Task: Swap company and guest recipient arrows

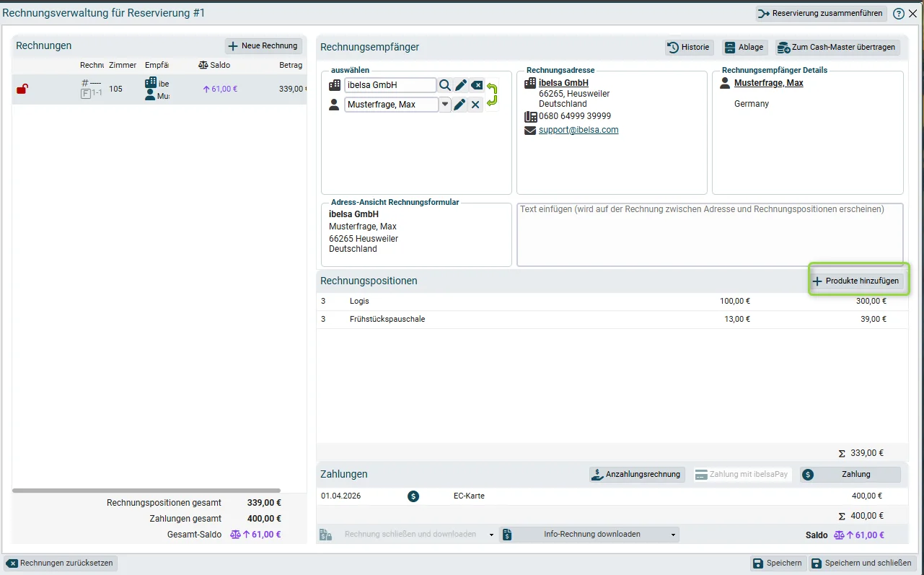Action: point(492,95)
